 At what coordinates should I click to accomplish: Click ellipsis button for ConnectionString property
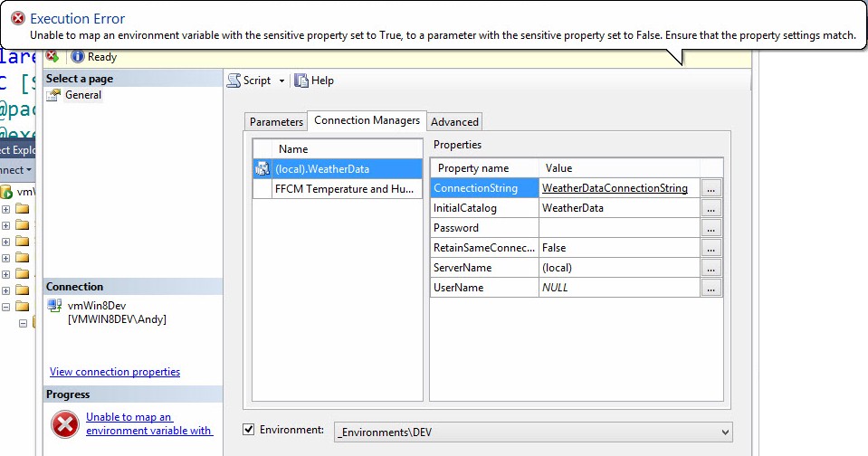pyautogui.click(x=712, y=188)
